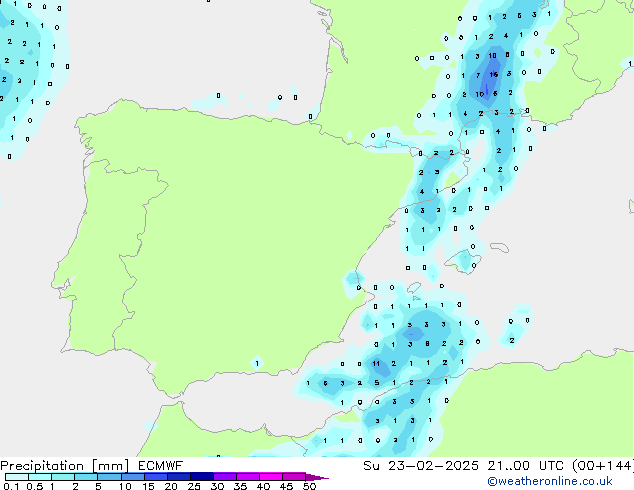Click the '45' legend scale label

pyautogui.click(x=286, y=486)
